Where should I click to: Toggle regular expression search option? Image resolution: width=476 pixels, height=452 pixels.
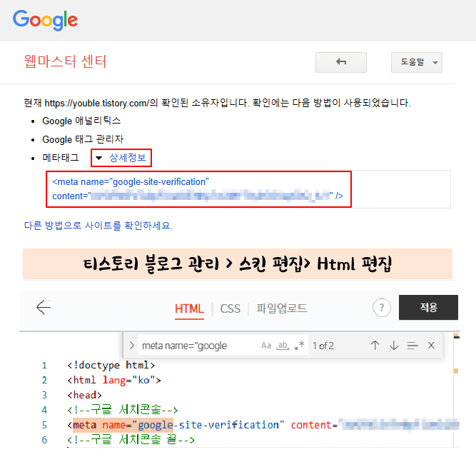(x=299, y=345)
